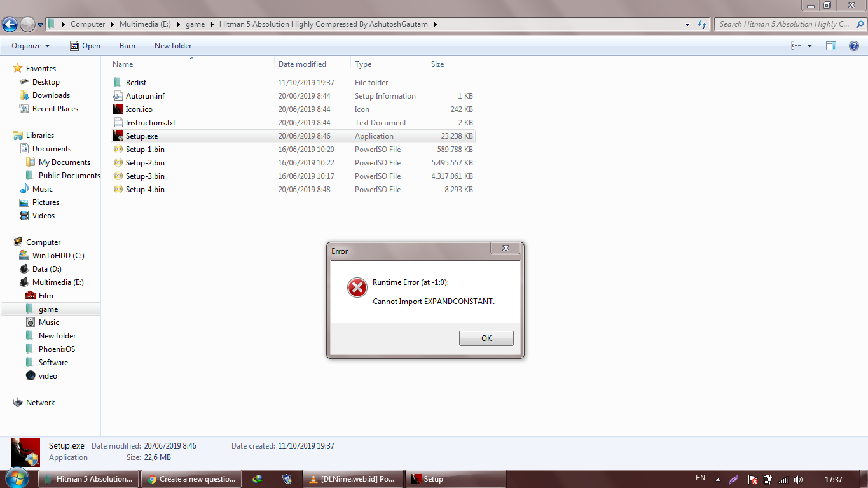
Task: Open the Organize menu
Action: click(31, 46)
